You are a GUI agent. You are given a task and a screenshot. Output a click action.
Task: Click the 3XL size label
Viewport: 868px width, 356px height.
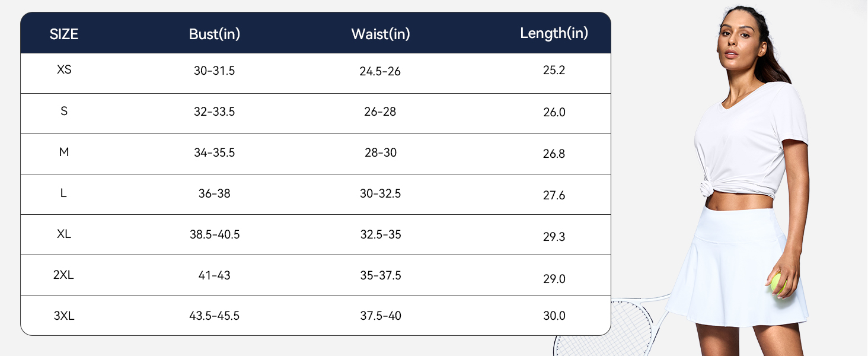coord(64,316)
